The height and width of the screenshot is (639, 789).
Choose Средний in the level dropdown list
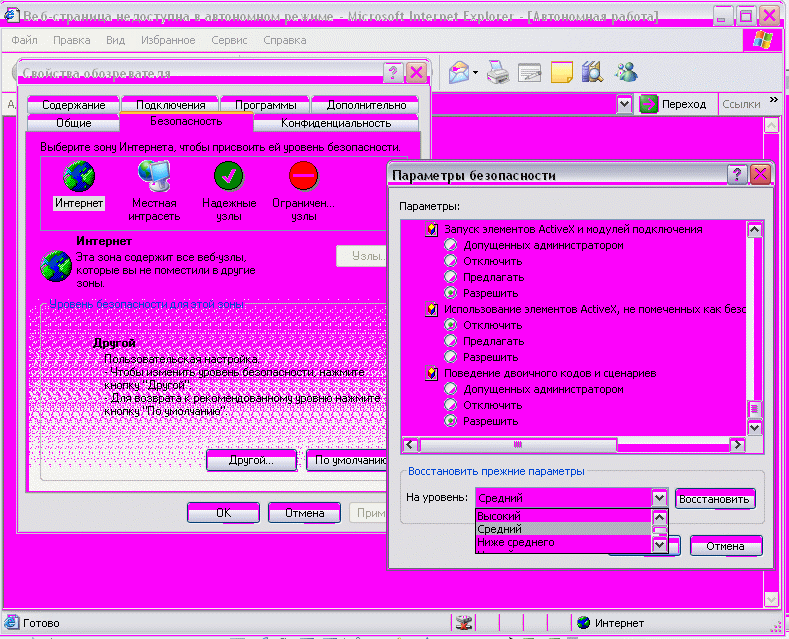[x=563, y=529]
